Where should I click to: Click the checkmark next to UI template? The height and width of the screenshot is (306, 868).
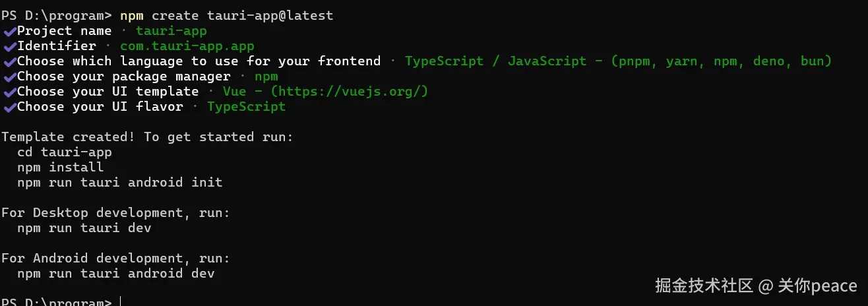(9, 92)
